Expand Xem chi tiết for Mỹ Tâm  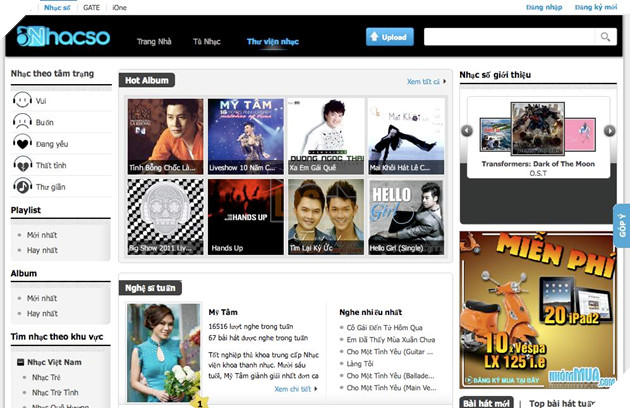(x=297, y=388)
